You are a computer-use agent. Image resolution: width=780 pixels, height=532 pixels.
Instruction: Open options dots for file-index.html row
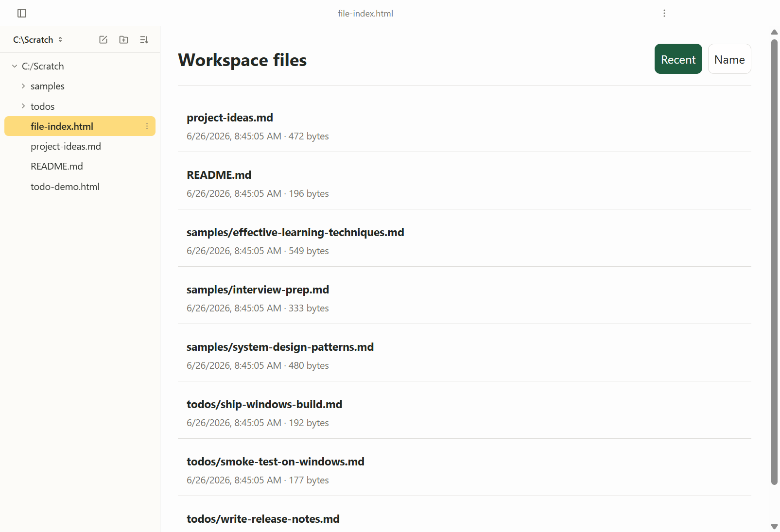147,126
